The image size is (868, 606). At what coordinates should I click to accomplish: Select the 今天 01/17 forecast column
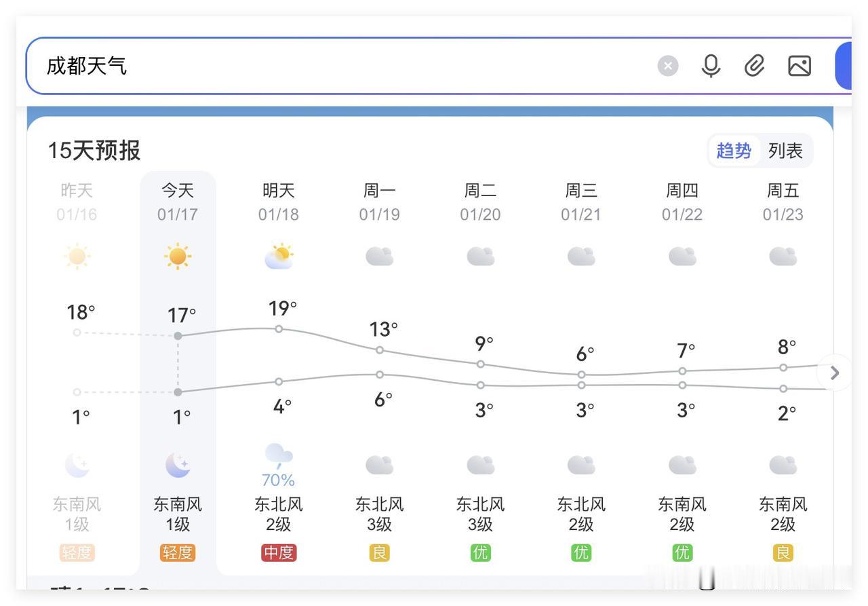click(177, 202)
